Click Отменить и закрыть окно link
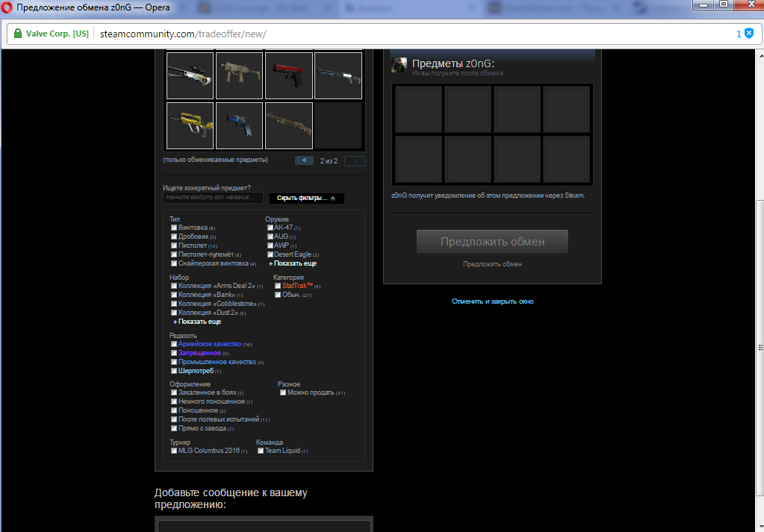The image size is (764, 532). tap(493, 301)
